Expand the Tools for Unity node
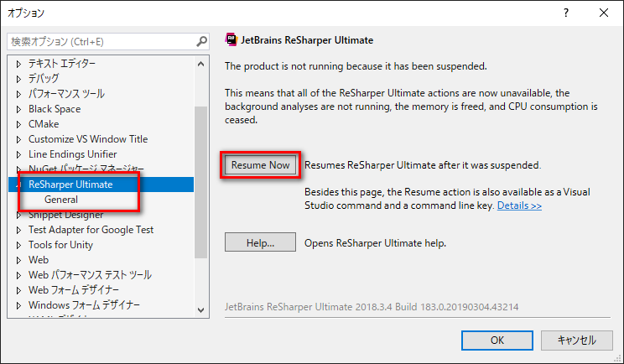The width and height of the screenshot is (624, 364). point(18,246)
